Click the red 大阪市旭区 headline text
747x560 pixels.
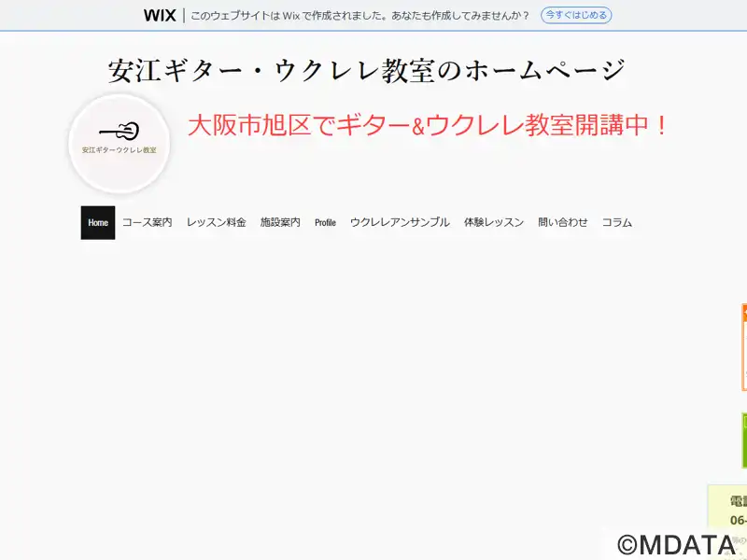coord(429,125)
